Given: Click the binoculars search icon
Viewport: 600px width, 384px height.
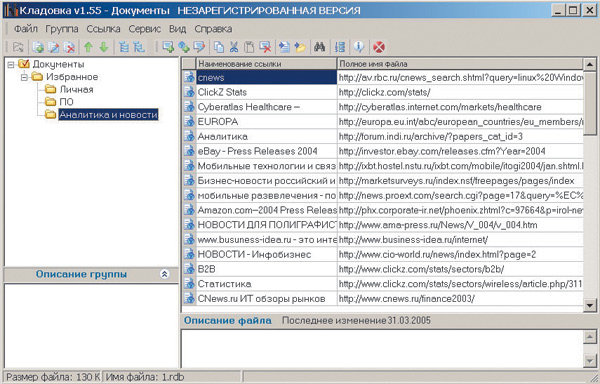Looking at the screenshot, I should [x=320, y=47].
